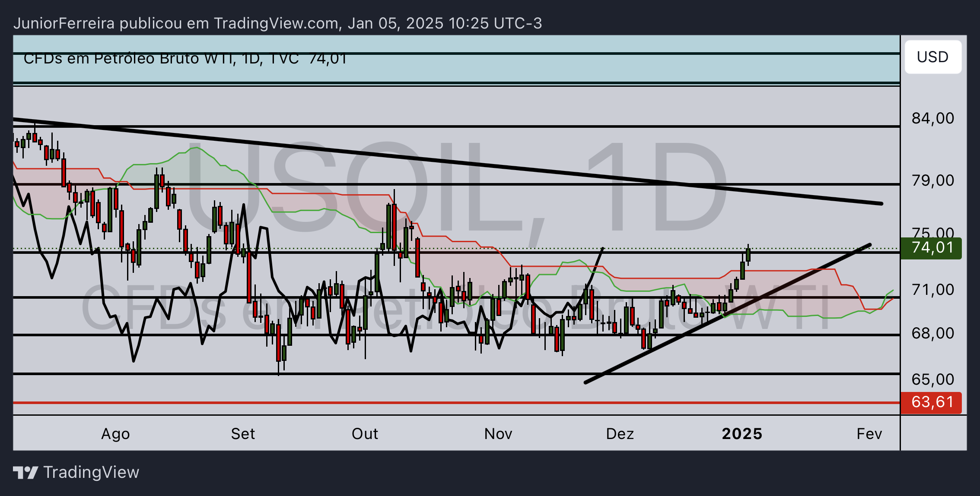Click the Nov month label
Viewport: 980px width, 496px height.
(x=498, y=434)
